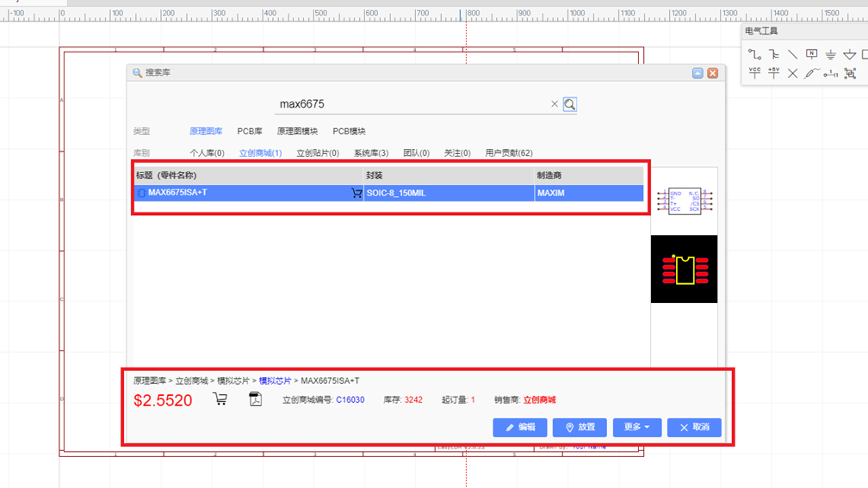This screenshot has width=868, height=488.
Task: Close the 搜索库 dialog
Action: click(712, 73)
